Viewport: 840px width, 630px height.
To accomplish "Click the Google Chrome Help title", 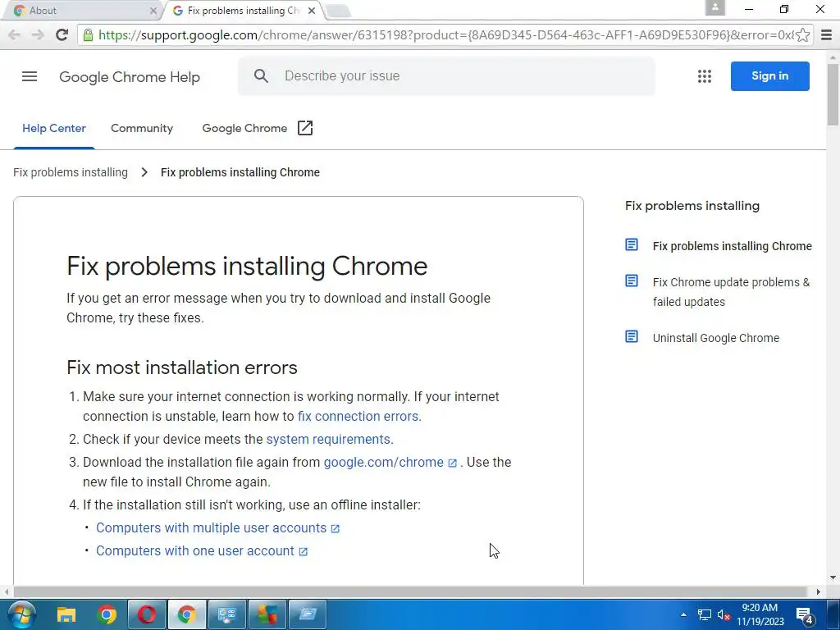I will click(130, 76).
